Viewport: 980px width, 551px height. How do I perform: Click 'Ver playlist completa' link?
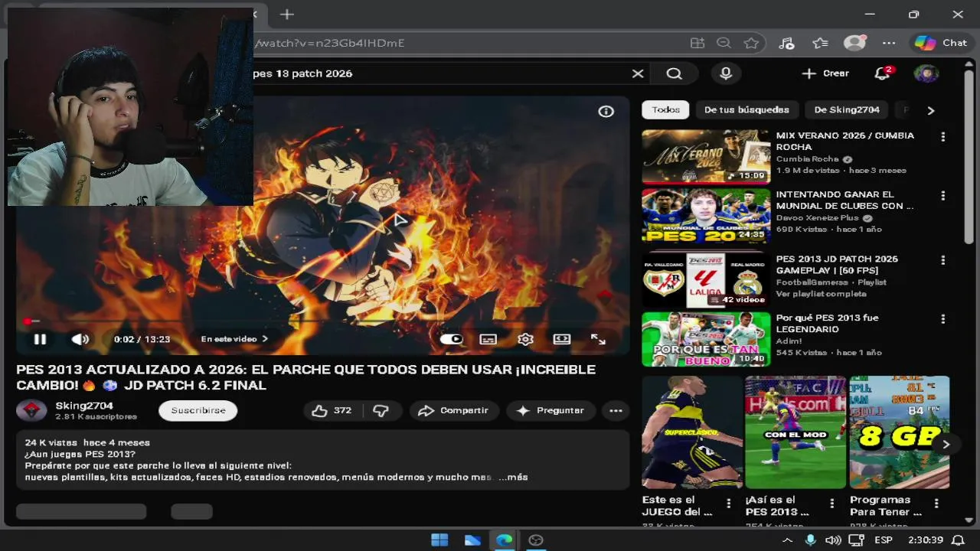821,294
